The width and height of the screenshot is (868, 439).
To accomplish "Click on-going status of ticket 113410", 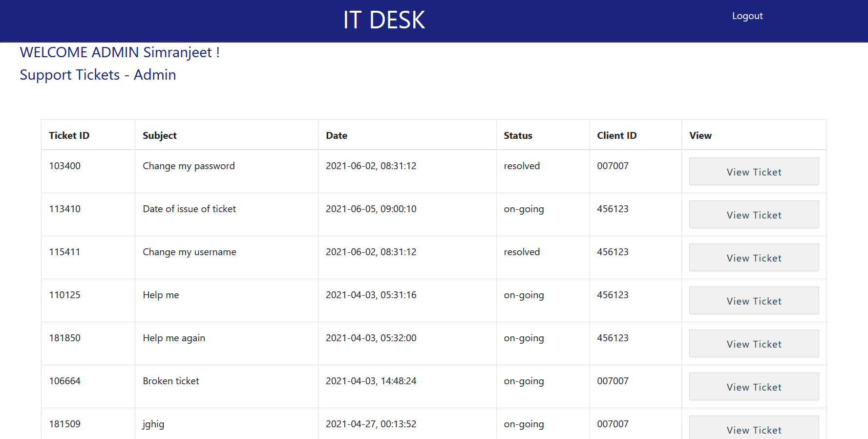I will point(524,209).
